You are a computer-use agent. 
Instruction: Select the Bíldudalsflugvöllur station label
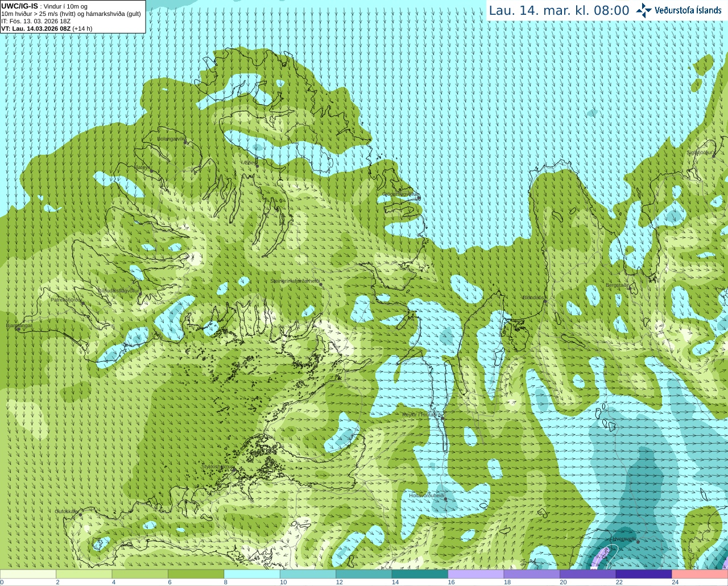pyautogui.click(x=119, y=290)
